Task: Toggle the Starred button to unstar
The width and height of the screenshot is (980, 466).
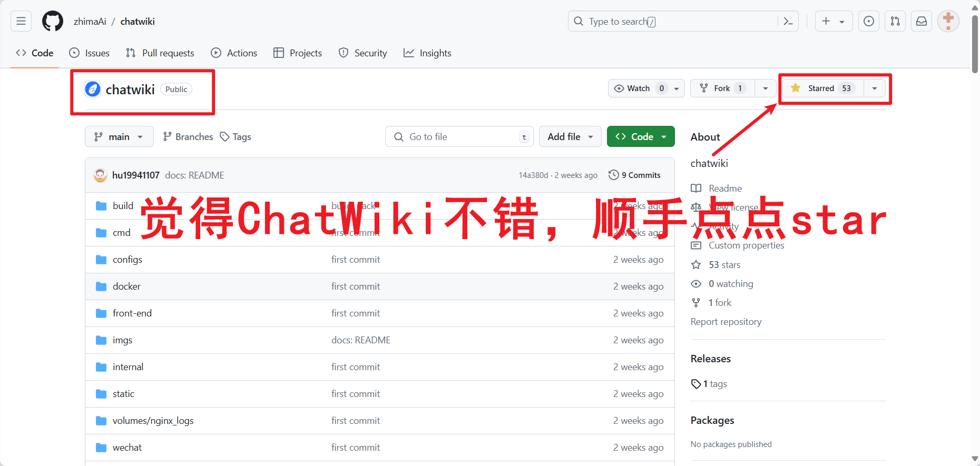Action: point(822,88)
